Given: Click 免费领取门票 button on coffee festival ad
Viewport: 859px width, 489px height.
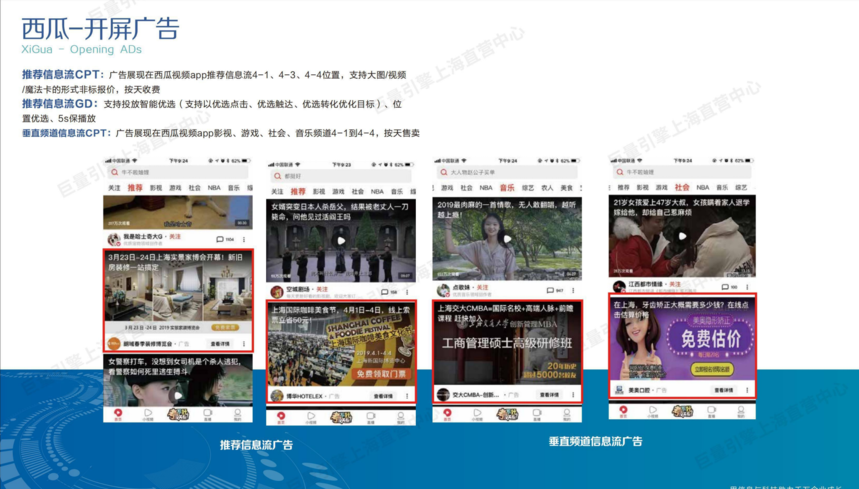Looking at the screenshot, I should (x=382, y=374).
